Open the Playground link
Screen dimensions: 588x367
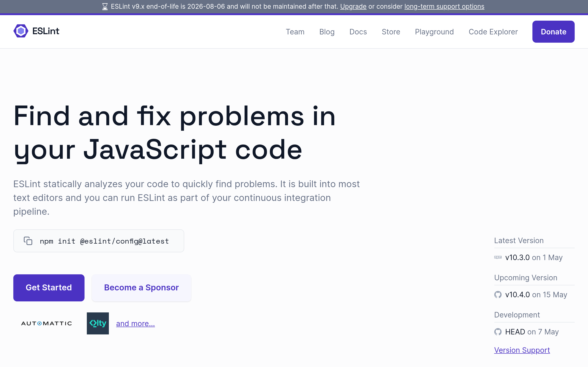coord(434,32)
